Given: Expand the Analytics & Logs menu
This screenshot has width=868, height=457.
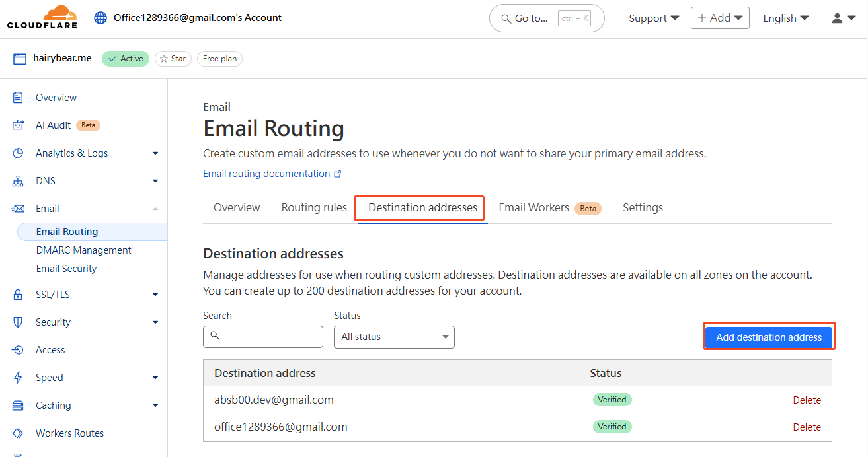Looking at the screenshot, I should [x=155, y=153].
